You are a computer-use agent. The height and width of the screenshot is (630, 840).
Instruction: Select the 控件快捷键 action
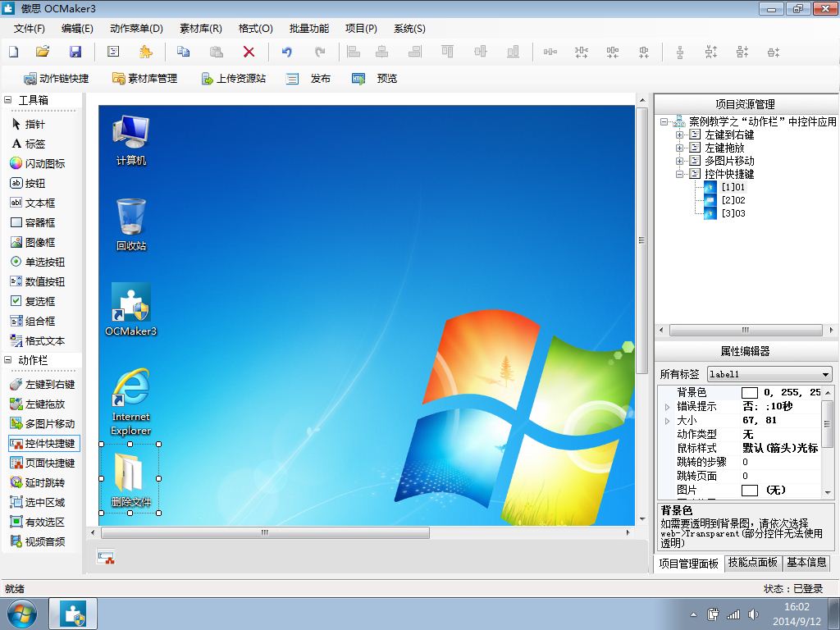point(44,443)
